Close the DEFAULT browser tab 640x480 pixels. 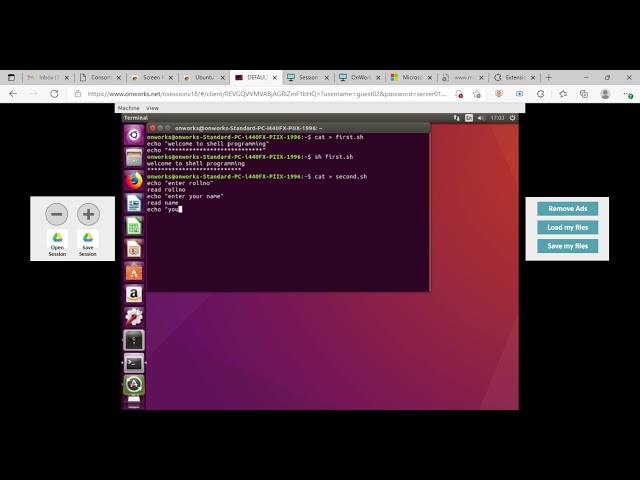[275, 78]
